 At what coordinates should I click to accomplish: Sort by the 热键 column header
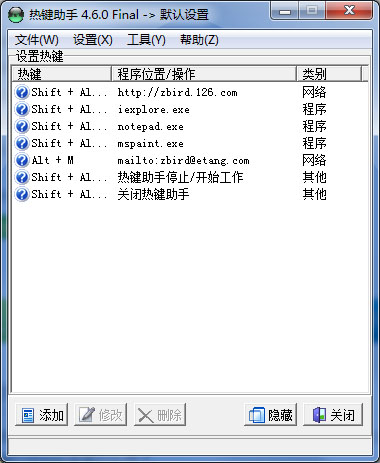tap(62, 74)
